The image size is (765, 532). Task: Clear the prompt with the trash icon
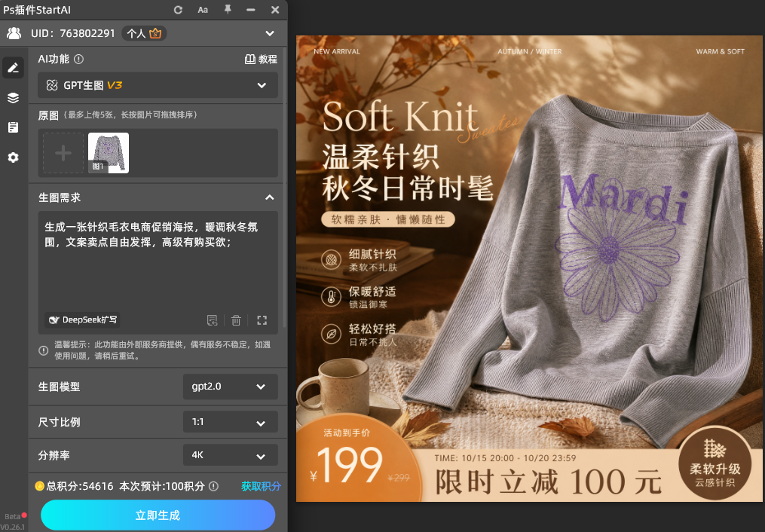tap(236, 320)
